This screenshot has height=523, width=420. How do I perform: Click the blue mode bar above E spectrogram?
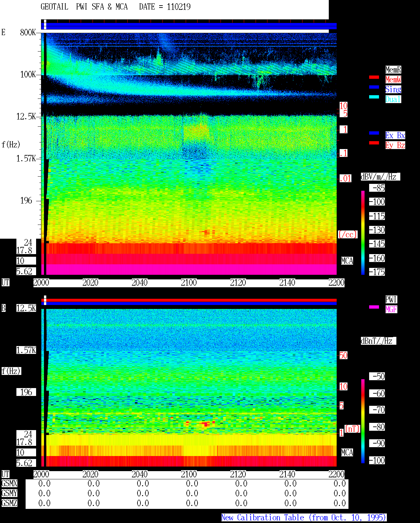(x=189, y=26)
